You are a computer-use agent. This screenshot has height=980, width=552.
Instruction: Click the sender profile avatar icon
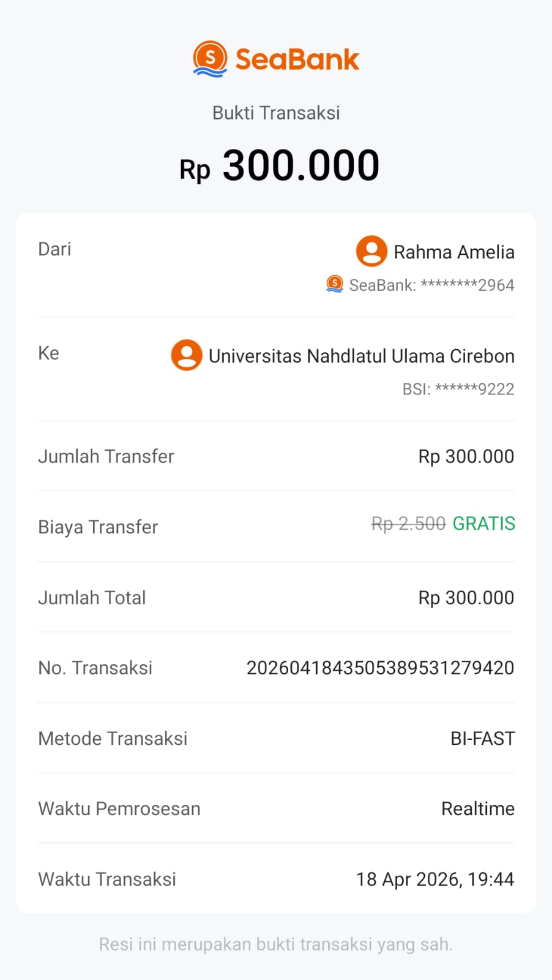tap(371, 251)
